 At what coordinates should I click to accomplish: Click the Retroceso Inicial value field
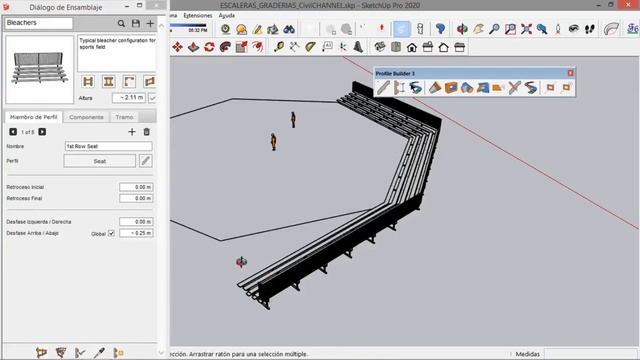click(x=136, y=187)
